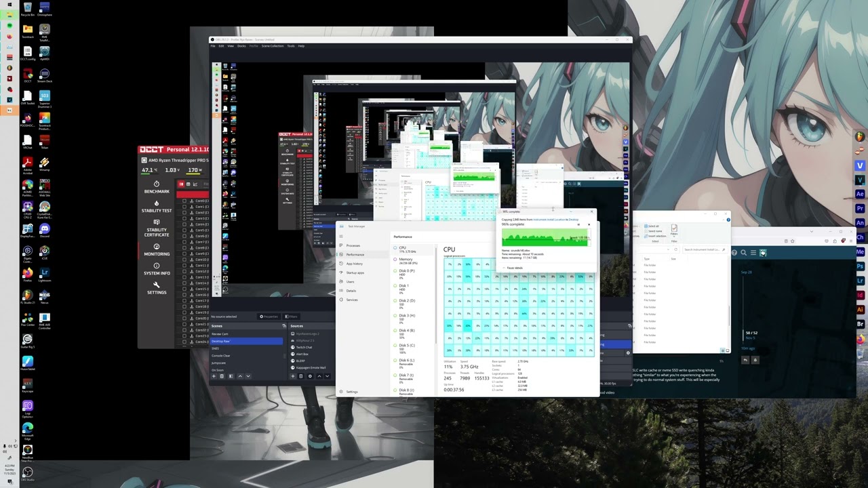Pause the file copy operation
The image size is (868, 488).
tap(578, 224)
